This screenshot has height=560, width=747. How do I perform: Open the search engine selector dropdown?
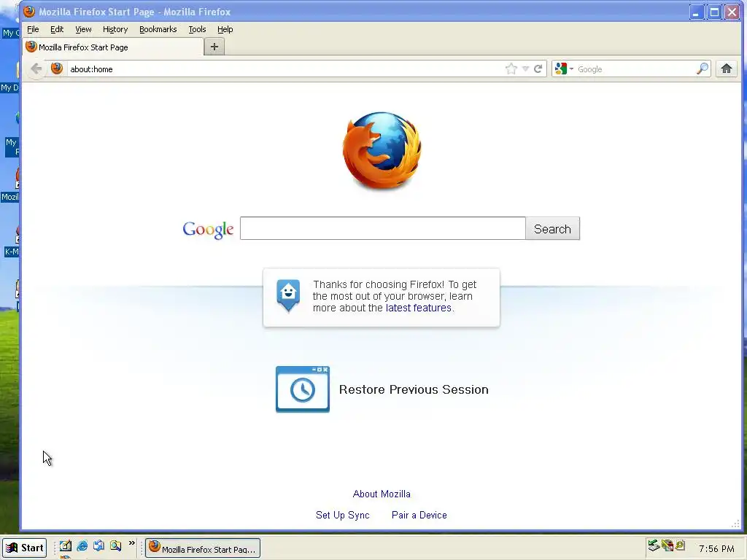[564, 69]
